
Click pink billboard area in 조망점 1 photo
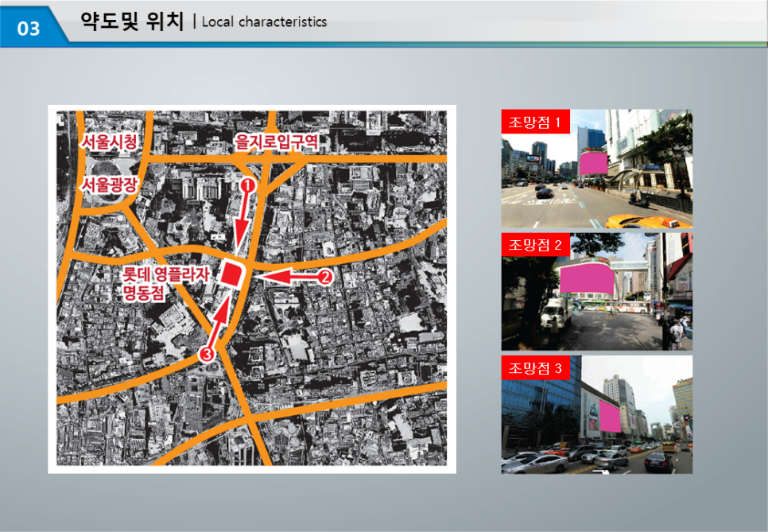pos(594,163)
